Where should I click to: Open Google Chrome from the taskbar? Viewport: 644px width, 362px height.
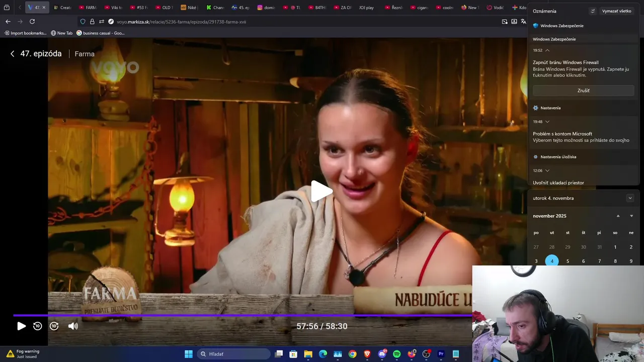[352, 354]
